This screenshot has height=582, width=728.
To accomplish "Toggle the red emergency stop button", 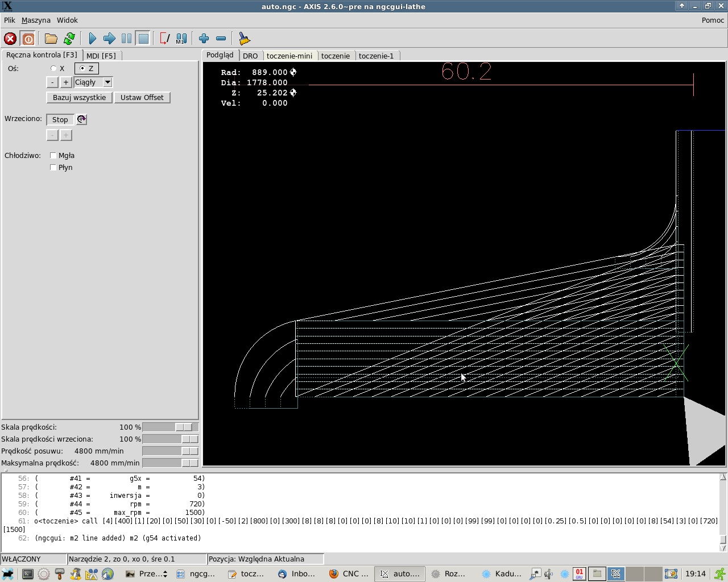I will pyautogui.click(x=10, y=39).
